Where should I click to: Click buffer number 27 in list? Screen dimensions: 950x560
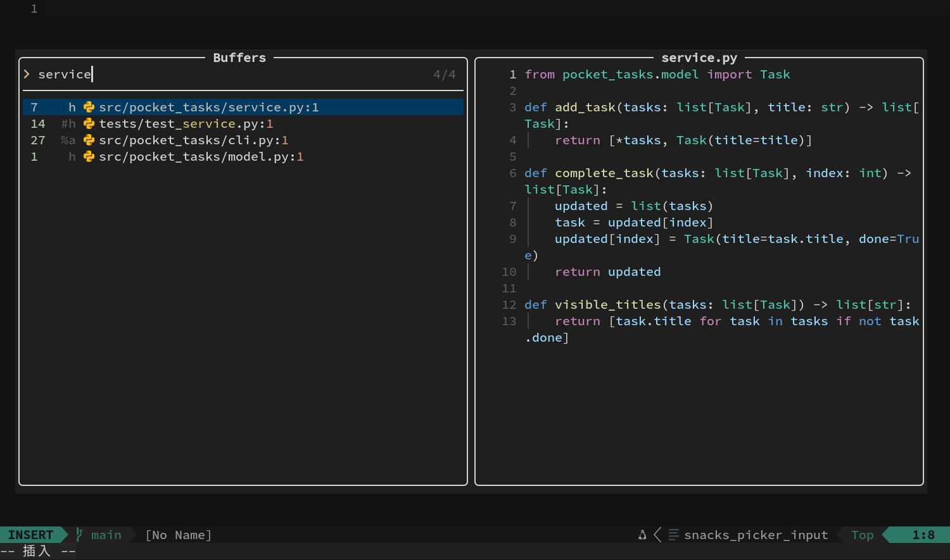point(38,140)
